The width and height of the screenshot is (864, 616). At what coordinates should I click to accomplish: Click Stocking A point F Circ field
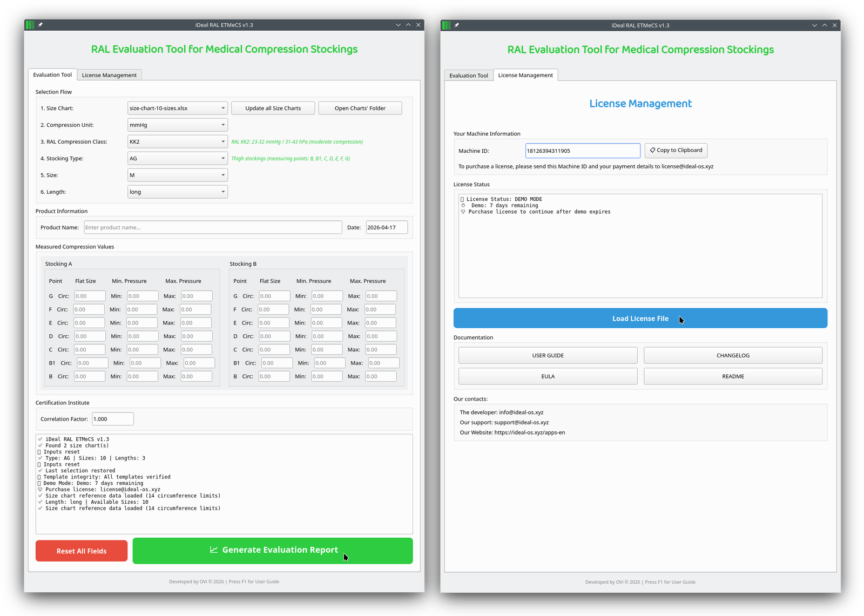click(x=89, y=309)
